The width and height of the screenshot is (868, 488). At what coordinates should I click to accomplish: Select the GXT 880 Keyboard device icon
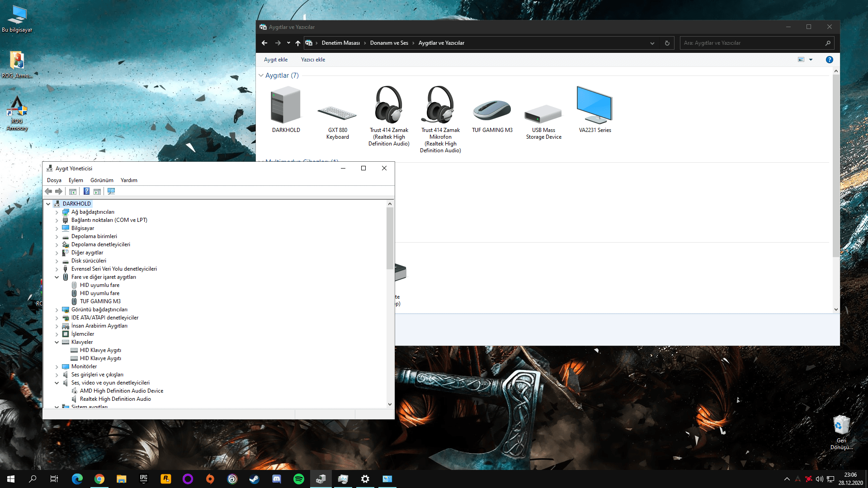337,113
